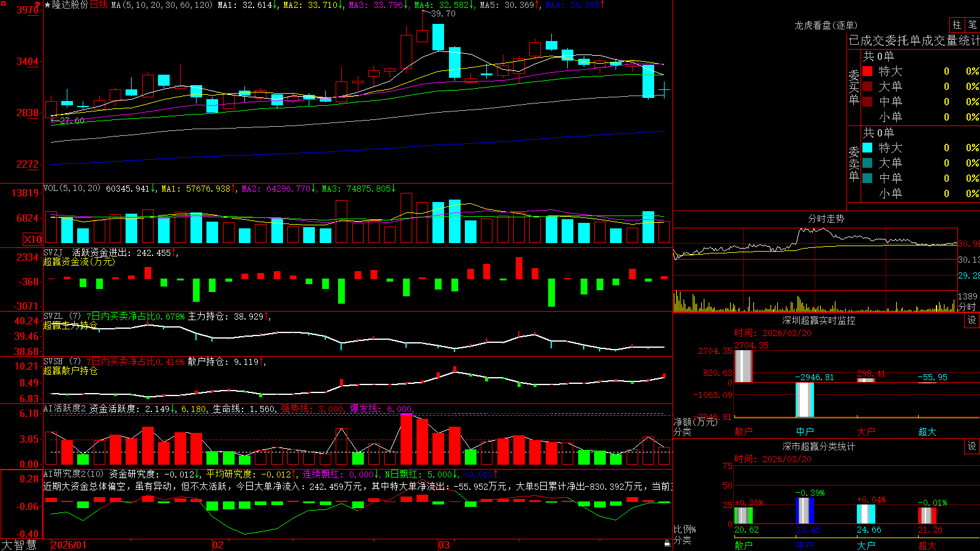Screen dimensions: 980x551
Task: Click the star icon beside 隆达股份
Action: click(48, 5)
